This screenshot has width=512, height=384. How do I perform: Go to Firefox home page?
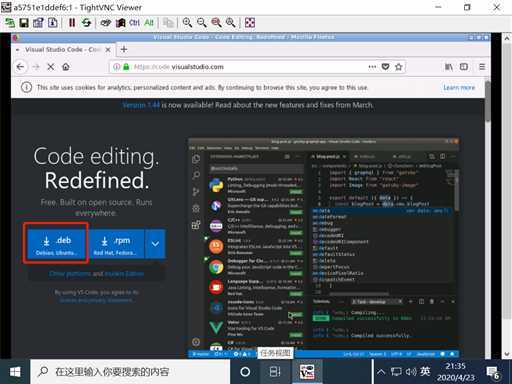(x=66, y=67)
